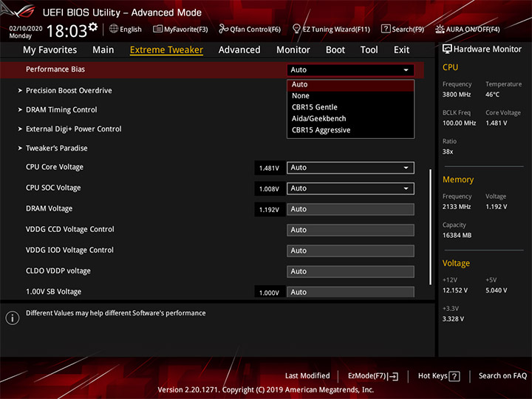The width and height of the screenshot is (532, 399).
Task: Open Qfan Control fan icon
Action: tap(223, 29)
